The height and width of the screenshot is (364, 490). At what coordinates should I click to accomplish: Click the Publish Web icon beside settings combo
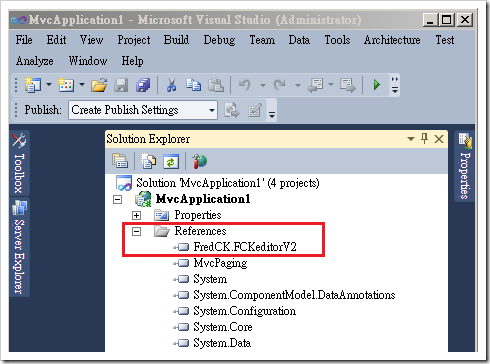coord(232,110)
